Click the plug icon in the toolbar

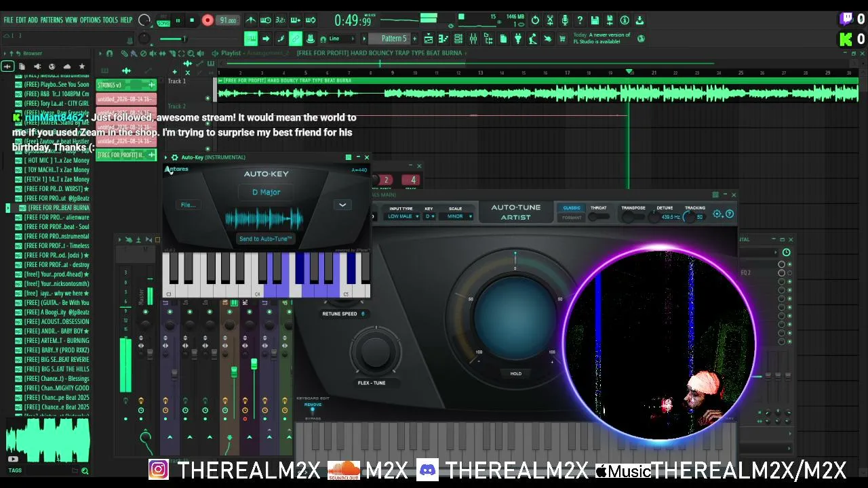coord(518,39)
